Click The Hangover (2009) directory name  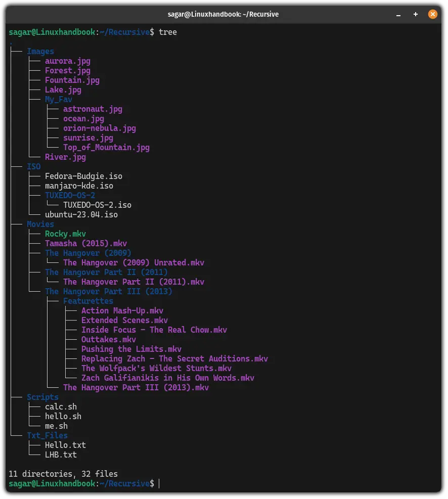point(89,253)
